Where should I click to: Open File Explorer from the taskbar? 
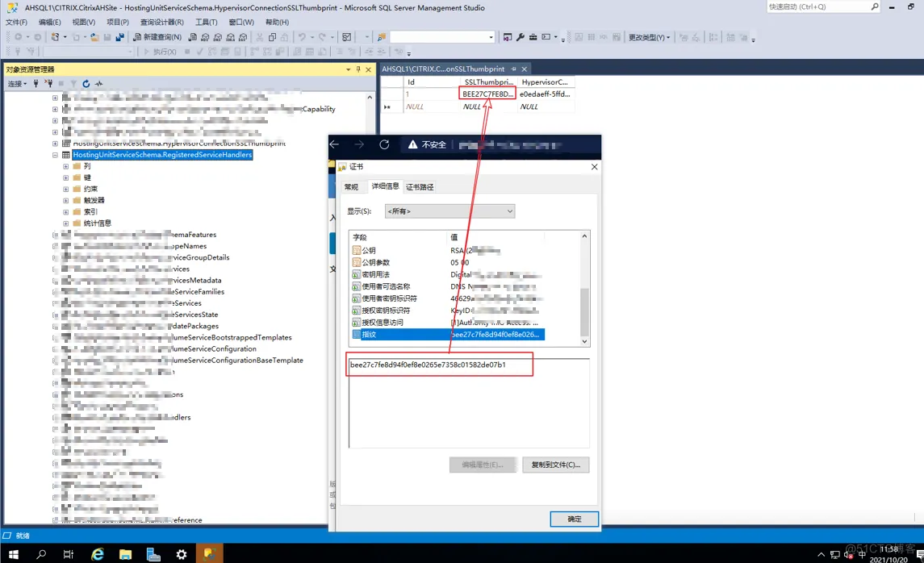[126, 554]
